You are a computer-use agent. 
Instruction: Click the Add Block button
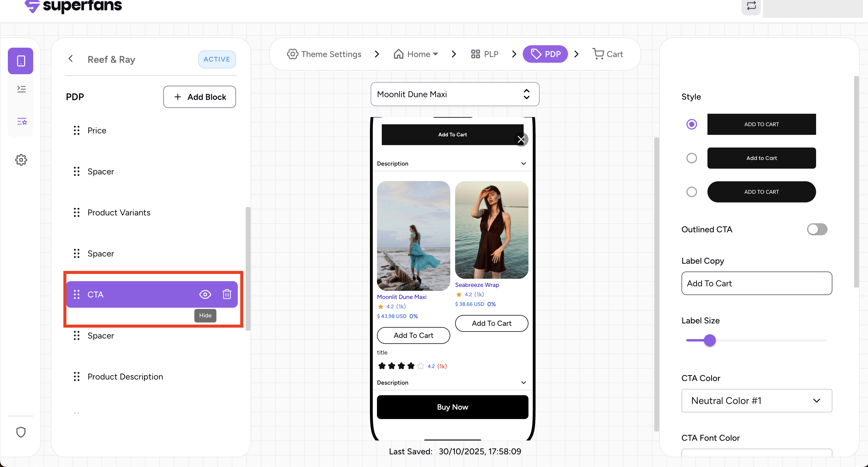click(199, 97)
